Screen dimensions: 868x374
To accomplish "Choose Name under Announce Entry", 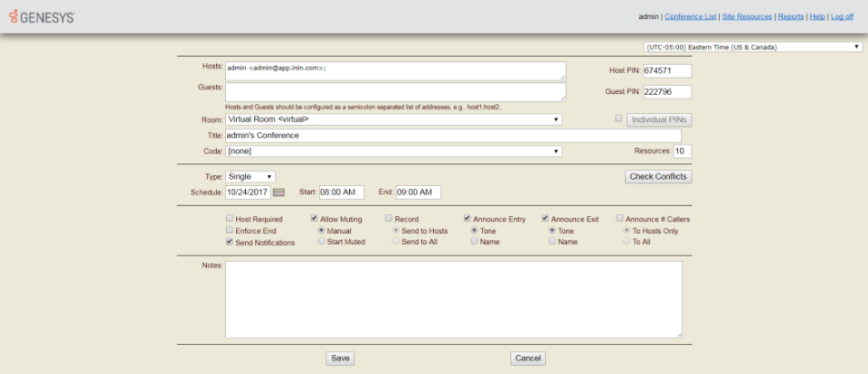I will pyautogui.click(x=475, y=242).
